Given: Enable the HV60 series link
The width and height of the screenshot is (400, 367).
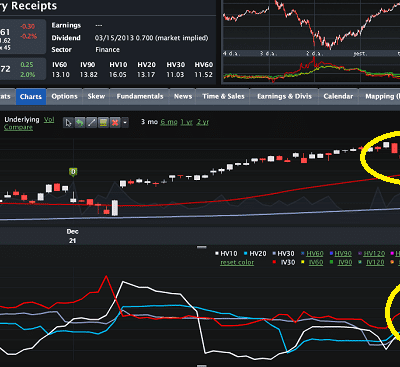Looking at the screenshot, I should 315,254.
